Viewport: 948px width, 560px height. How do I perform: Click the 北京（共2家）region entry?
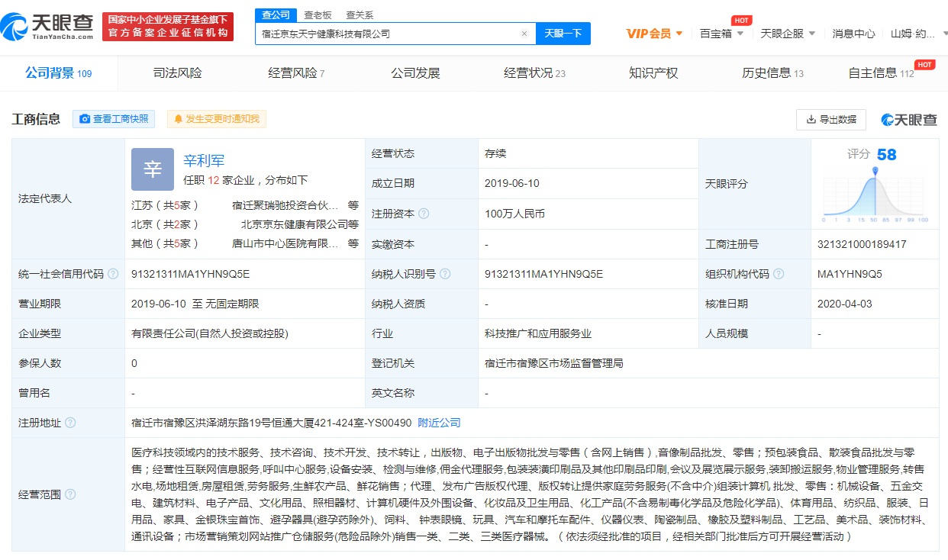166,224
